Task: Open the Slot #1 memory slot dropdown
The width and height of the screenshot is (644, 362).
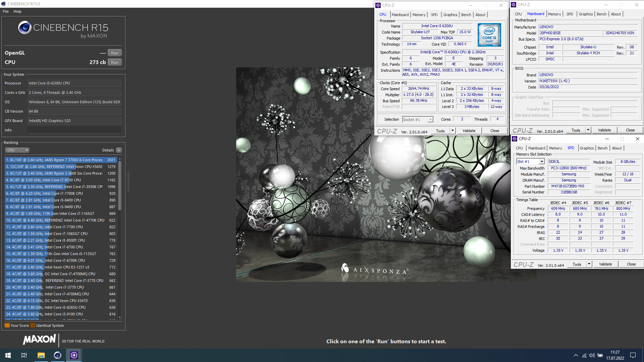Action: (530, 162)
